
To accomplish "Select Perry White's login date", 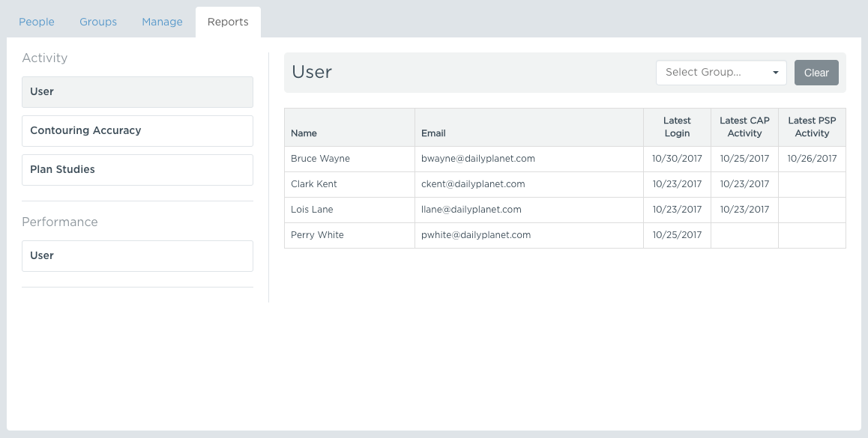I will [x=677, y=234].
